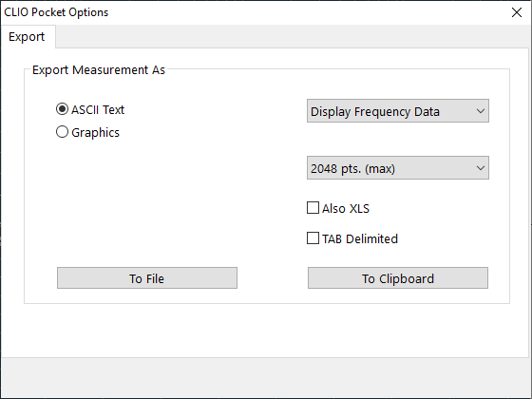Expand the 2048 pts. (max) dropdown

coord(398,168)
